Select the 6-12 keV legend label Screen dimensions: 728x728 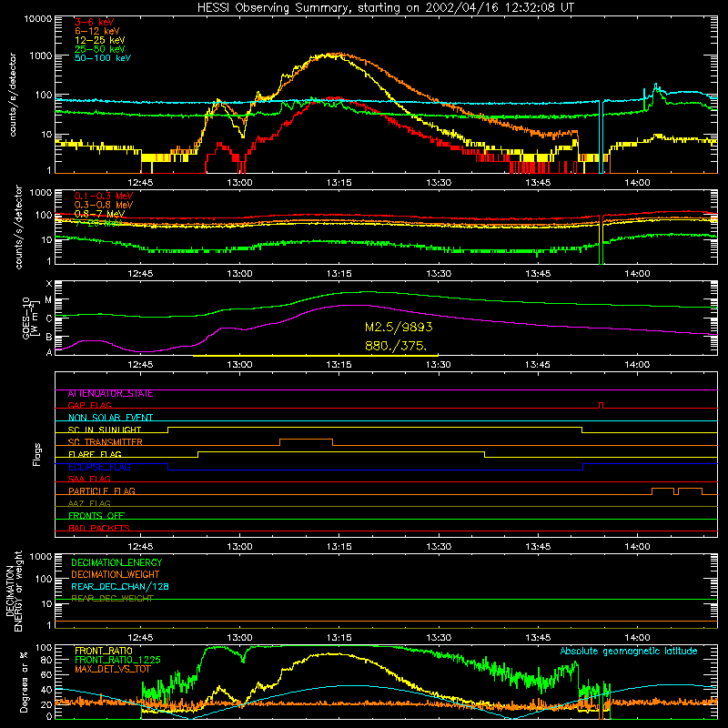[x=97, y=31]
